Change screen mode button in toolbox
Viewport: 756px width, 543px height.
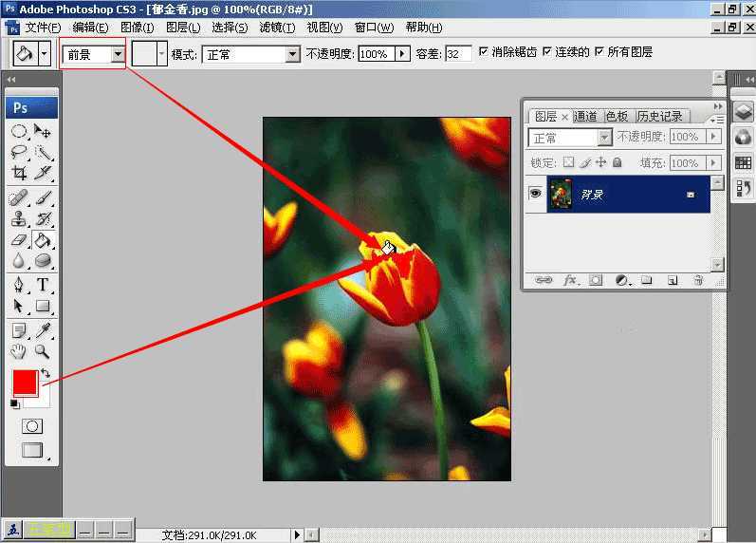(x=32, y=450)
